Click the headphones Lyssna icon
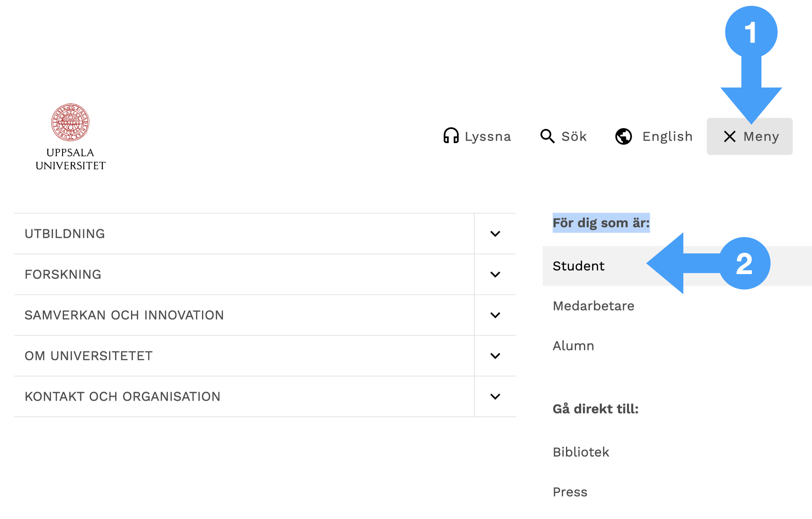This screenshot has width=812, height=519. pyautogui.click(x=451, y=136)
